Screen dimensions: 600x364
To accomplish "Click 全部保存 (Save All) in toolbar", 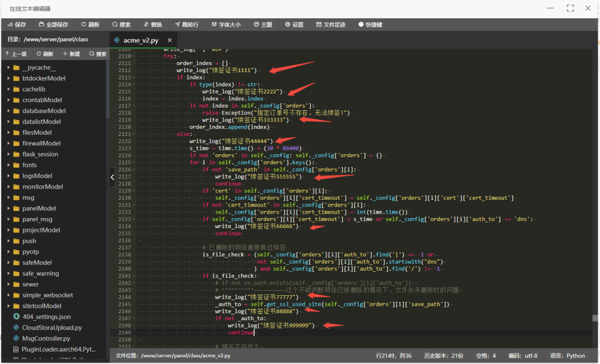I will 53,24.
